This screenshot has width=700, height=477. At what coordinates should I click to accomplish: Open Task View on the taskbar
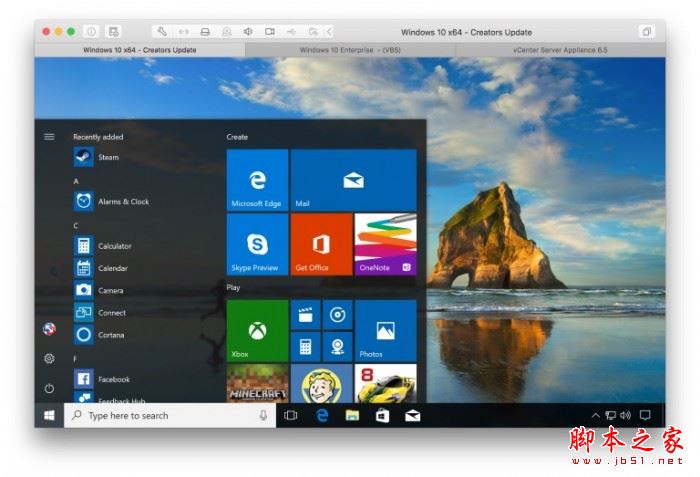click(x=291, y=416)
